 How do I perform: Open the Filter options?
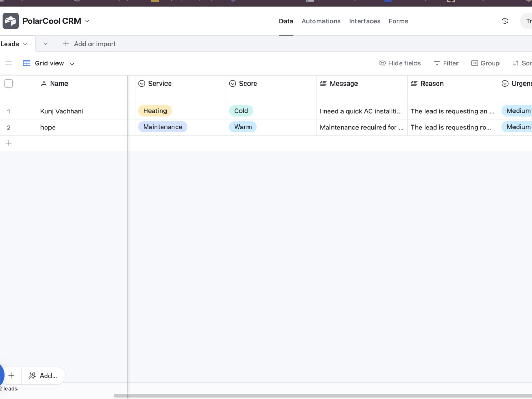(446, 63)
